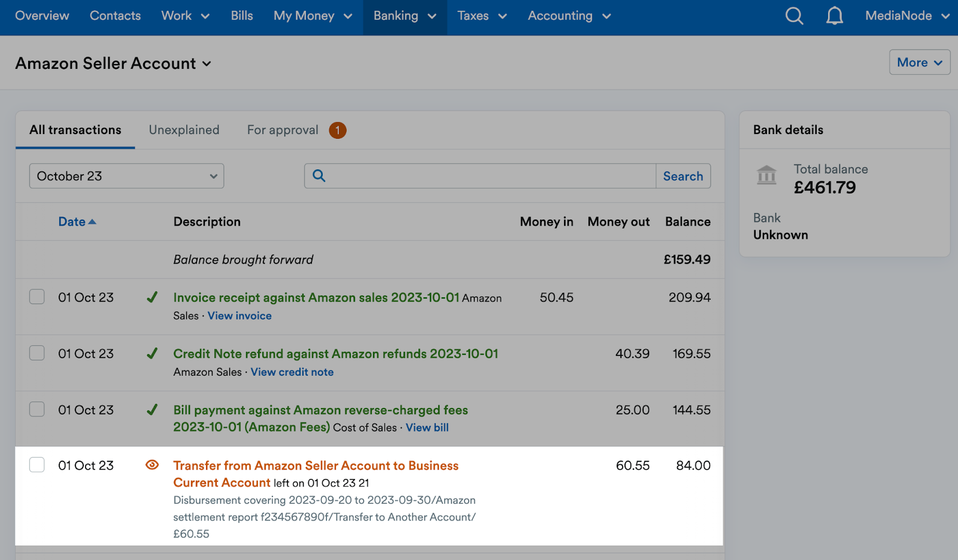Open the October 23 period dropdown
This screenshot has width=958, height=560.
[x=126, y=176]
